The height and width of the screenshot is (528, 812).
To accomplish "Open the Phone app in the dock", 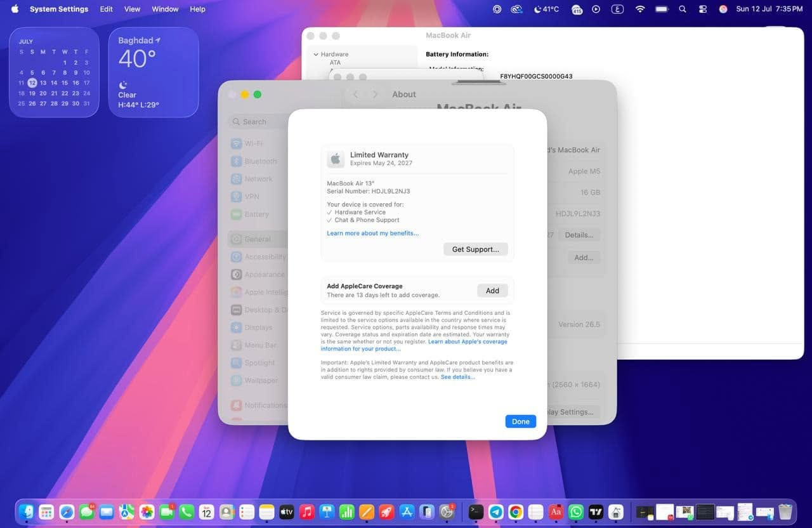I will pos(187,511).
